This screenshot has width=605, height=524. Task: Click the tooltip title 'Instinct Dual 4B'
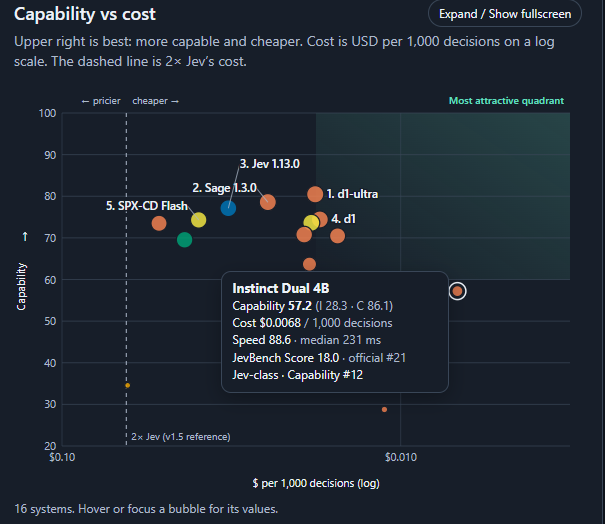281,288
